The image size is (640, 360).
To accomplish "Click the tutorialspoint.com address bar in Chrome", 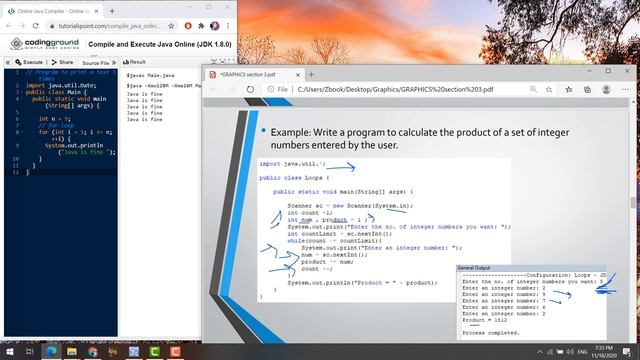I will 108,26.
